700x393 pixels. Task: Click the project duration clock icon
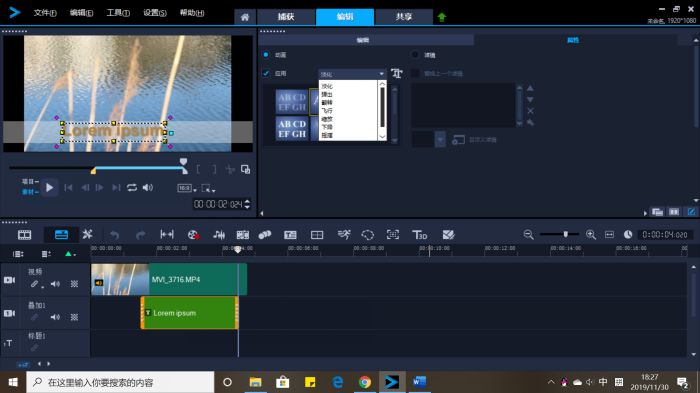pos(628,234)
